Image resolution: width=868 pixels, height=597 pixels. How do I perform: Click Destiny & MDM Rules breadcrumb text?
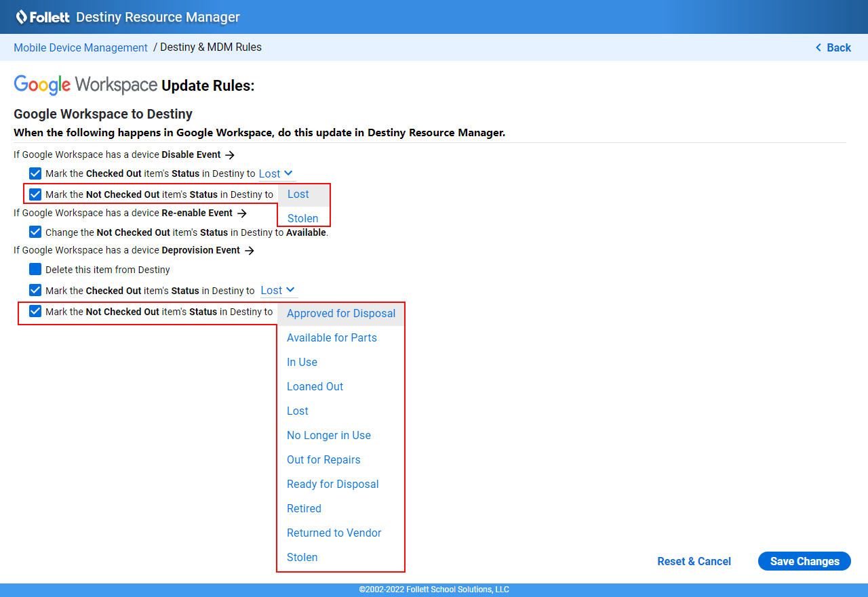tap(211, 47)
